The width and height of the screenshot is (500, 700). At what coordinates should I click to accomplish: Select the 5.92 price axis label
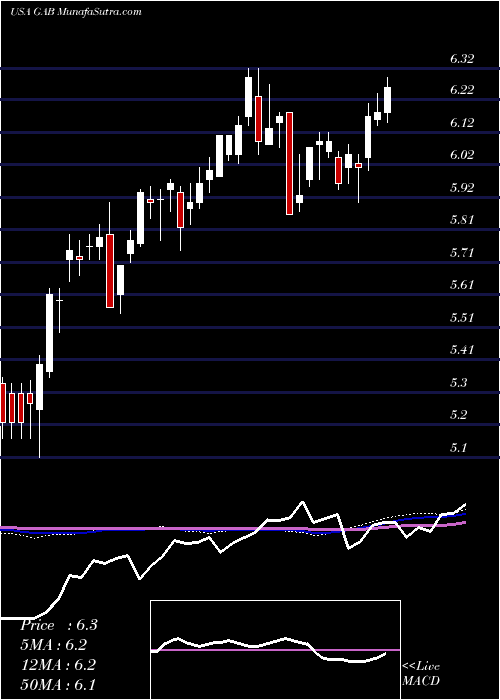pos(462,188)
